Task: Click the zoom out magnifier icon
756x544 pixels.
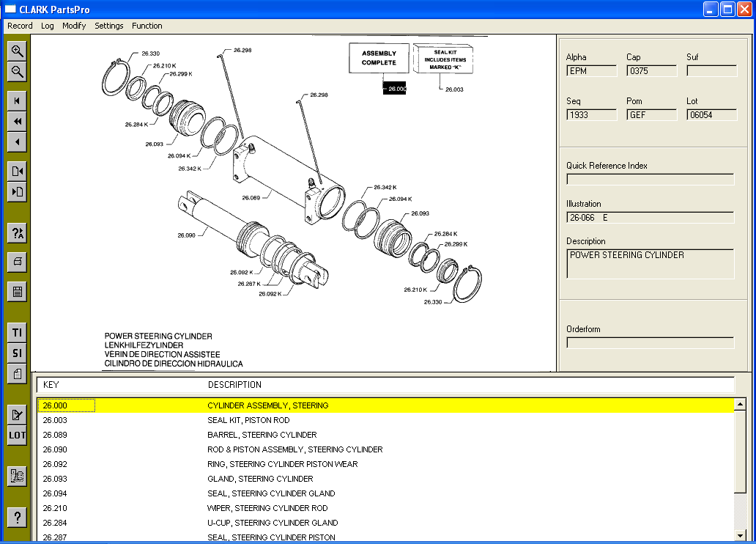Action: tap(18, 72)
